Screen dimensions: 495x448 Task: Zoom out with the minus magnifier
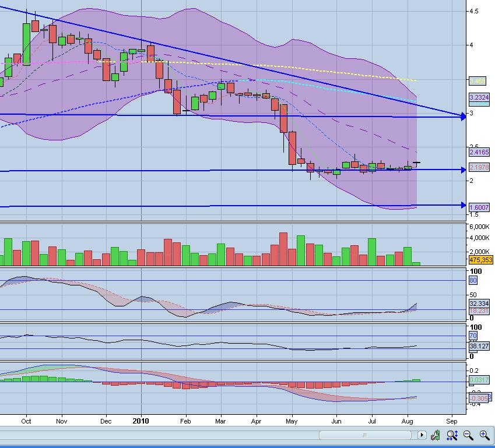click(x=468, y=435)
